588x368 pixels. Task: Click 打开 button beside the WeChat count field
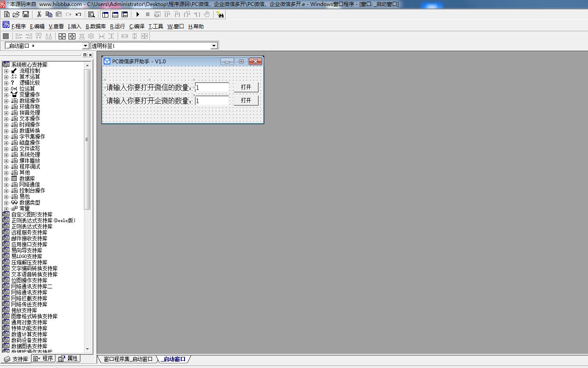(x=246, y=87)
